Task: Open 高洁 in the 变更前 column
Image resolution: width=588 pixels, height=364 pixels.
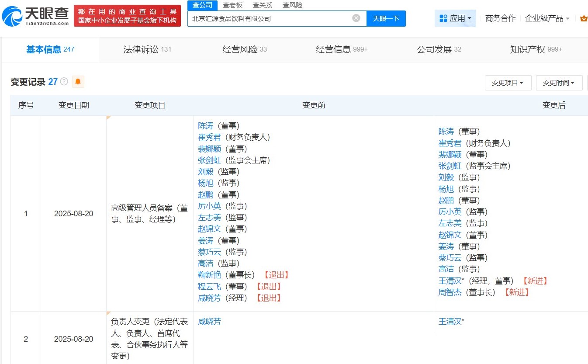Action: 206,263
